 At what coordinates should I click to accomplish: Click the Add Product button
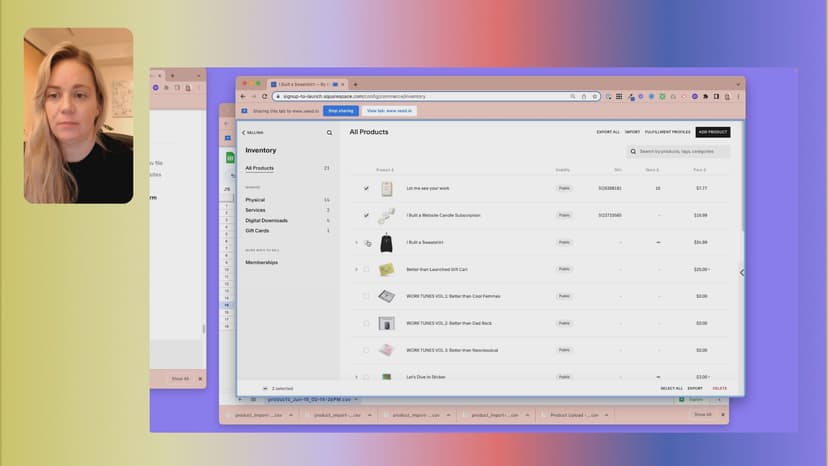pyautogui.click(x=713, y=132)
